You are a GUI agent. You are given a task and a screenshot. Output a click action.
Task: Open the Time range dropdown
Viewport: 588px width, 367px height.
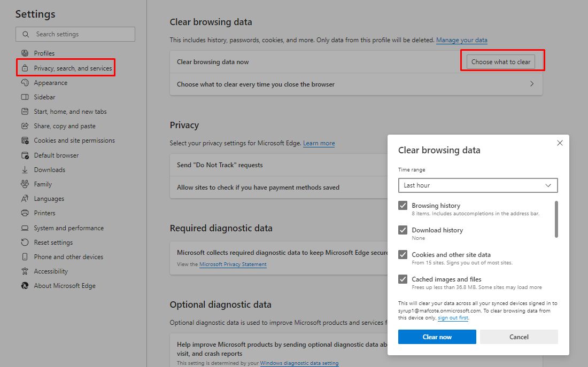point(478,185)
